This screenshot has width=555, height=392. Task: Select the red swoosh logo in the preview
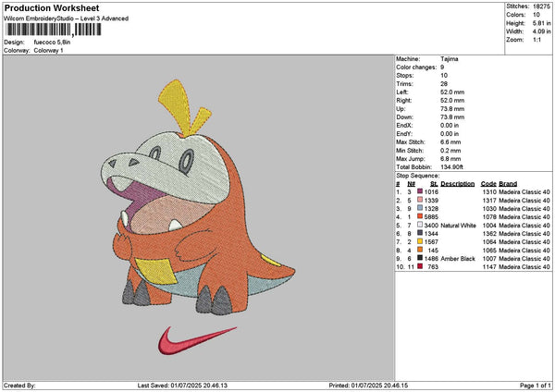click(x=197, y=340)
